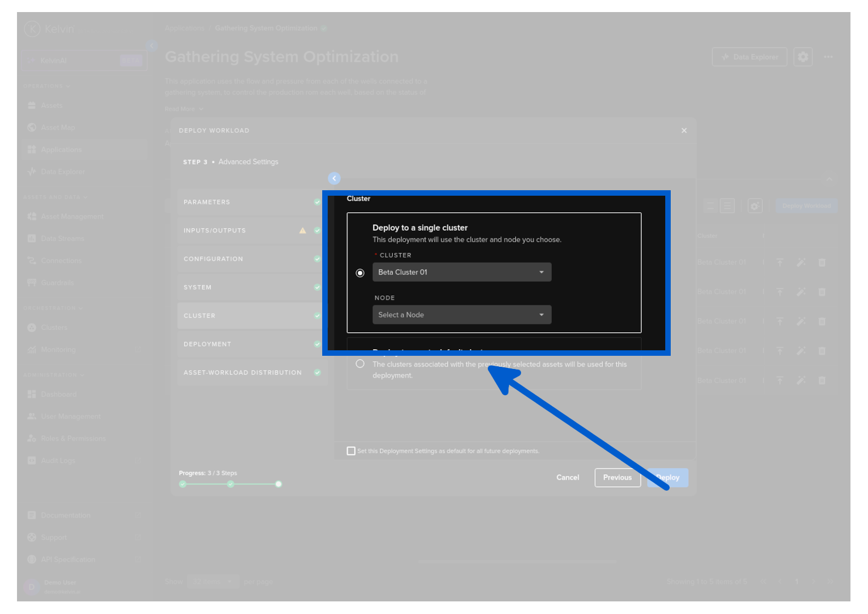Enable set Deployment Settings as default checkbox
The image size is (868, 614).
click(x=351, y=451)
